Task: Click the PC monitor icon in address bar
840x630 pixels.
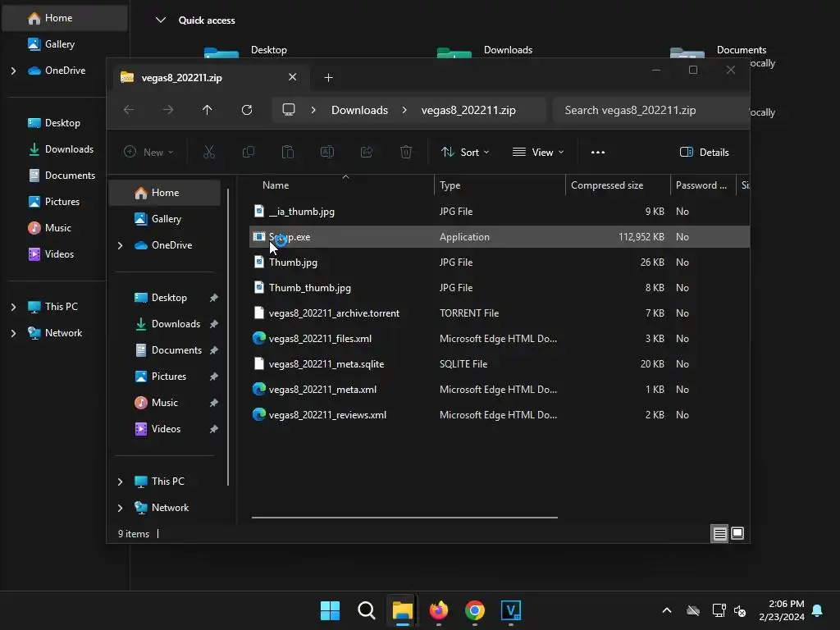Action: click(289, 110)
